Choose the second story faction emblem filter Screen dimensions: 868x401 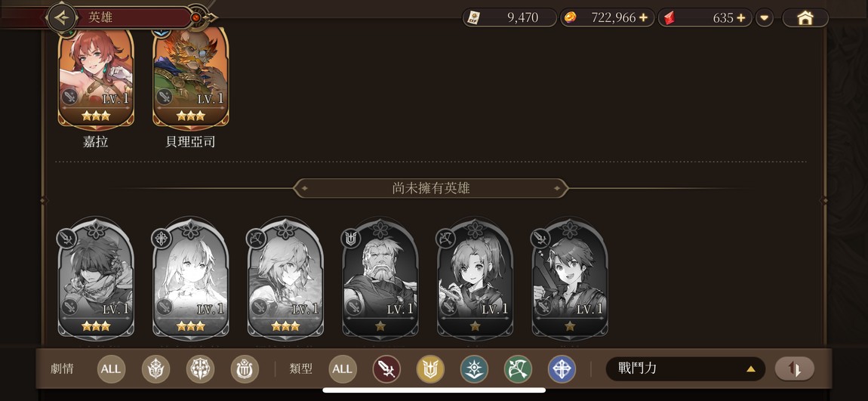tap(200, 369)
